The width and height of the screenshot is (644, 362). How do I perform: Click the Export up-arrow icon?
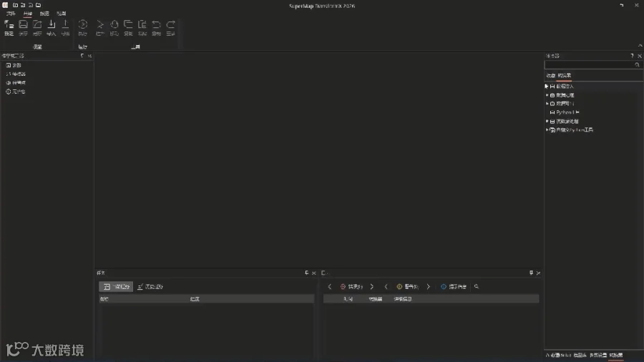(65, 24)
